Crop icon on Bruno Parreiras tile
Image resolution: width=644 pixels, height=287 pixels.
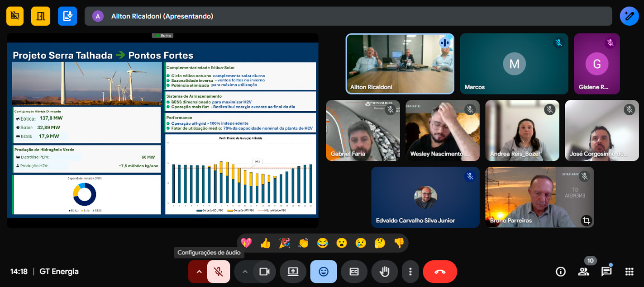click(586, 221)
